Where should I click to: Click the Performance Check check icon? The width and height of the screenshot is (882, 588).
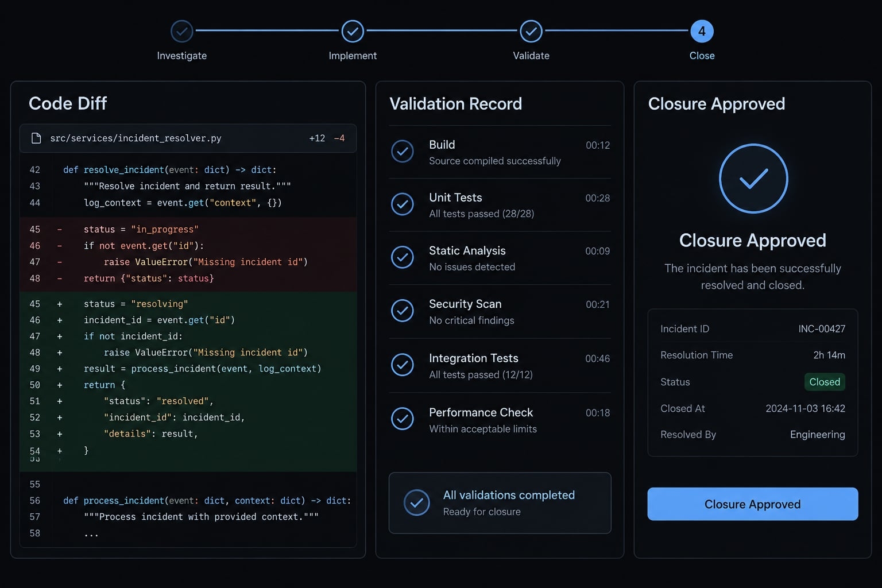point(403,419)
